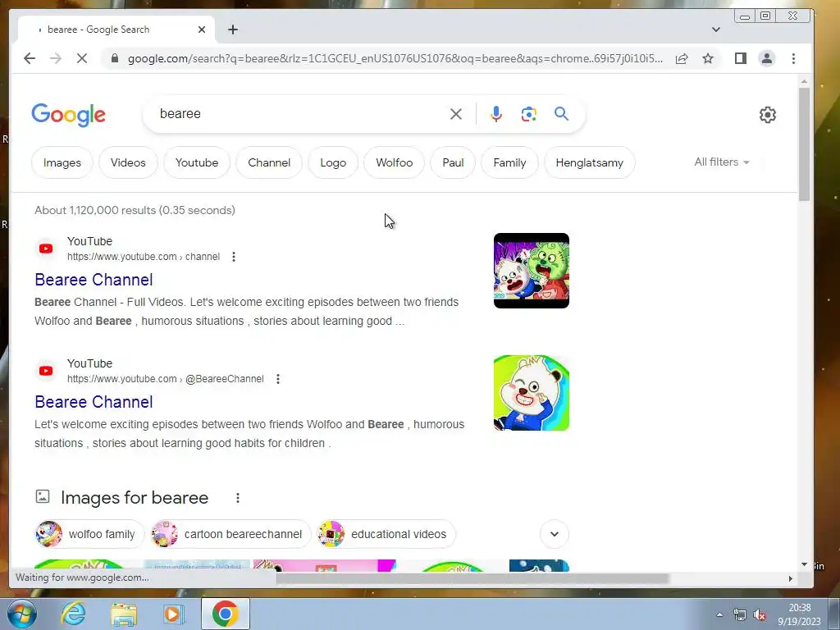The width and height of the screenshot is (840, 630).
Task: Expand more image chips with the chevron
Action: click(x=555, y=534)
